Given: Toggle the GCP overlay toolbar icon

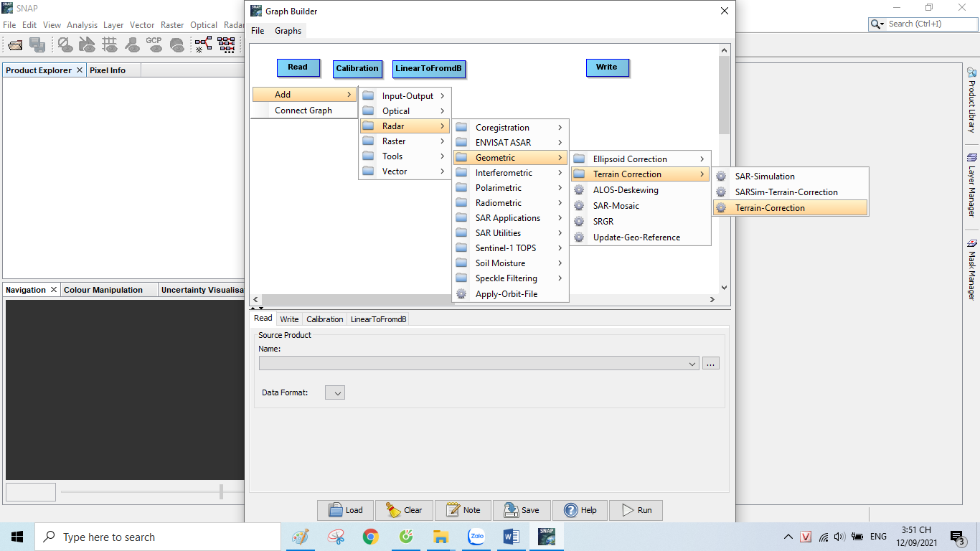Looking at the screenshot, I should [154, 44].
